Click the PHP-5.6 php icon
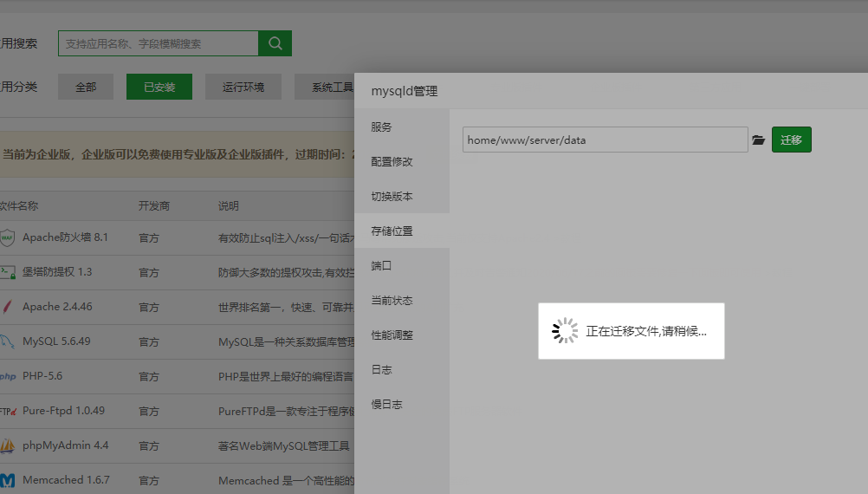Screen dimensions: 868x494 (x=8, y=377)
